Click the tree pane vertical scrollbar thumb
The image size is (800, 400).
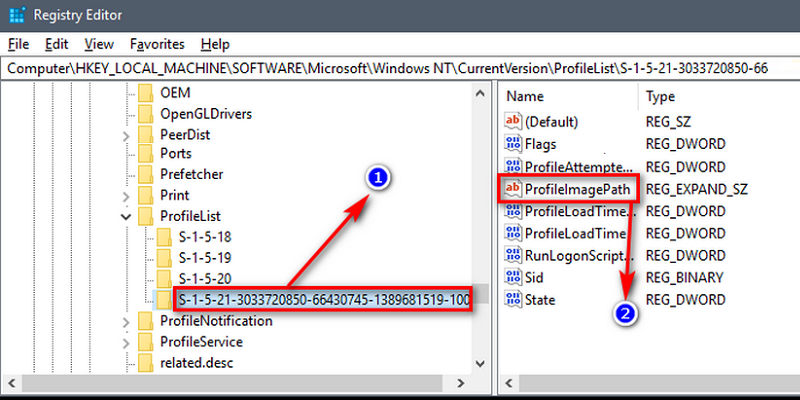click(480, 294)
